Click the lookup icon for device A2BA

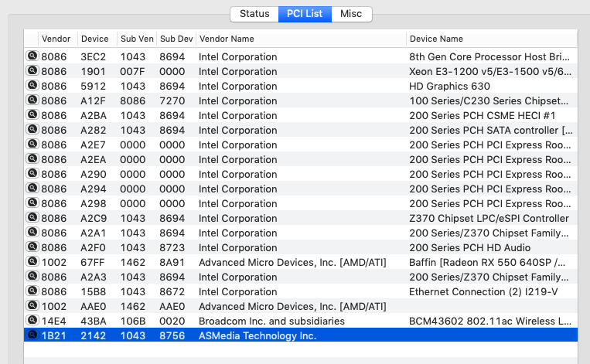coord(32,114)
